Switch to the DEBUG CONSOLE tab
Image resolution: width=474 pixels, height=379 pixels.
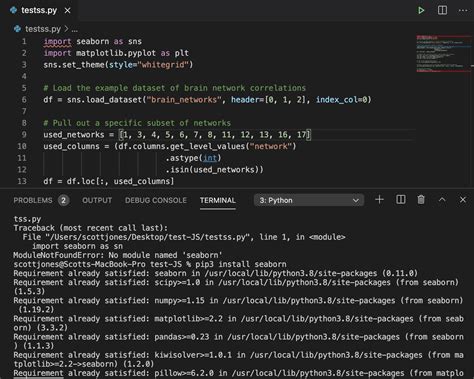[156, 200]
